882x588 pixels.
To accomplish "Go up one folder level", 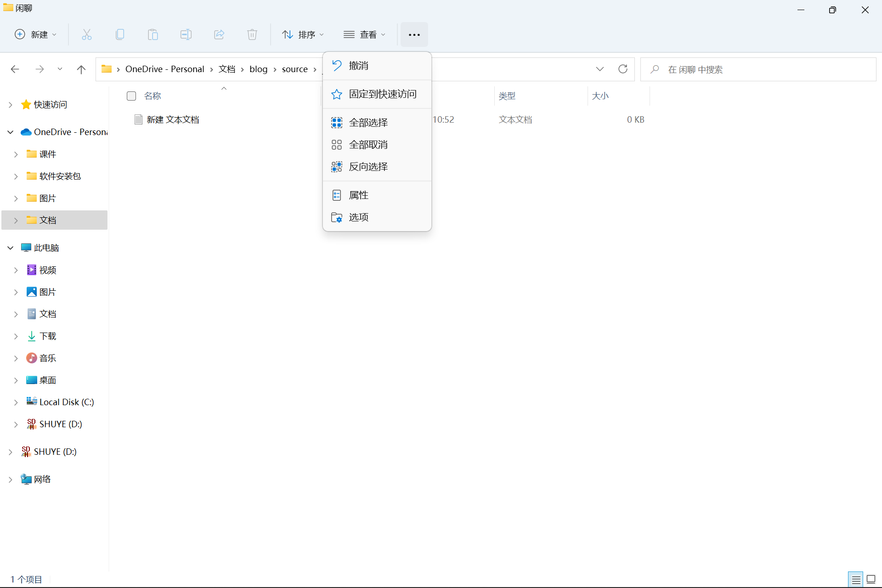I will click(81, 69).
